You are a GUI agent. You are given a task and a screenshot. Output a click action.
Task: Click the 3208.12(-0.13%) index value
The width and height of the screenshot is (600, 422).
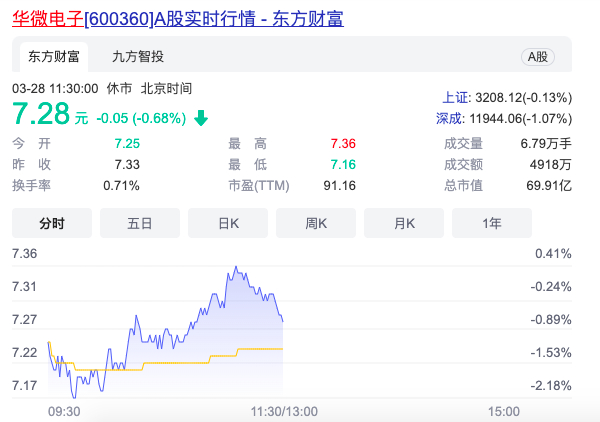coord(523,98)
